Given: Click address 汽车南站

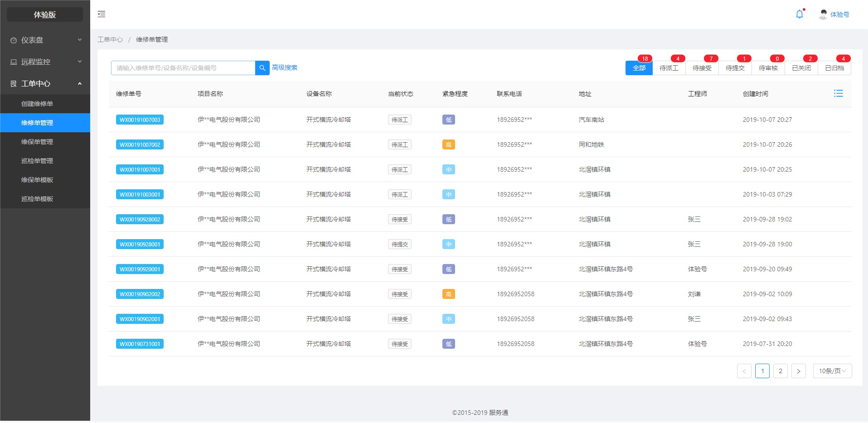Looking at the screenshot, I should click(592, 120).
